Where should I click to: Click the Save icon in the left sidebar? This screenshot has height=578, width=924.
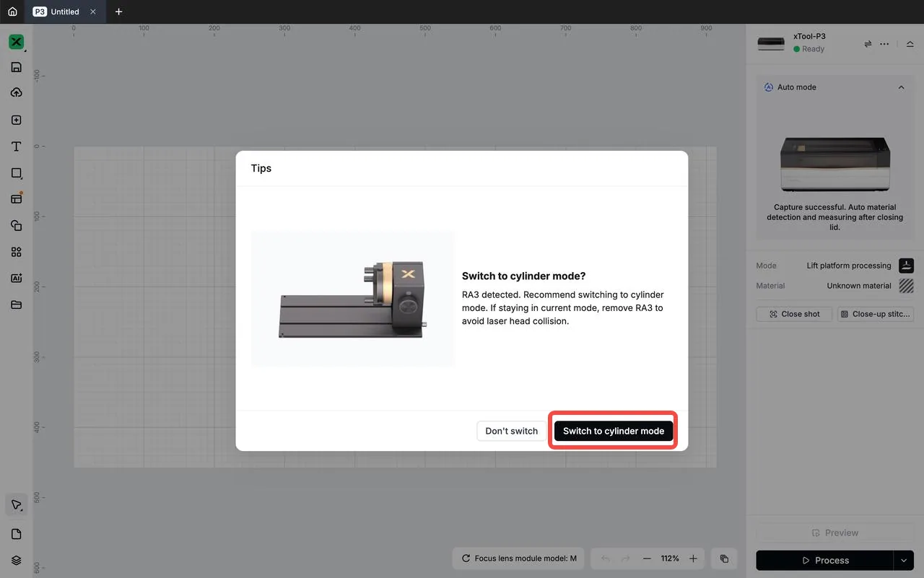(16, 67)
